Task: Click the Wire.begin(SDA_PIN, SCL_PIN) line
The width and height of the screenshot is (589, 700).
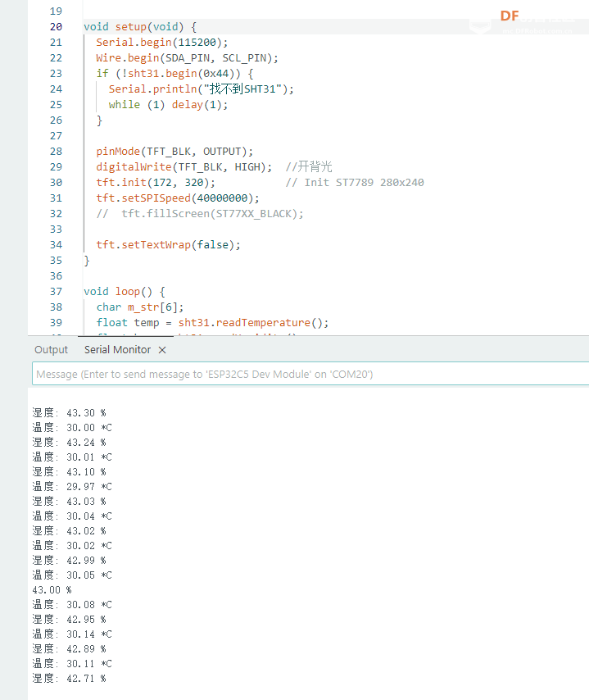Action: 187,58
